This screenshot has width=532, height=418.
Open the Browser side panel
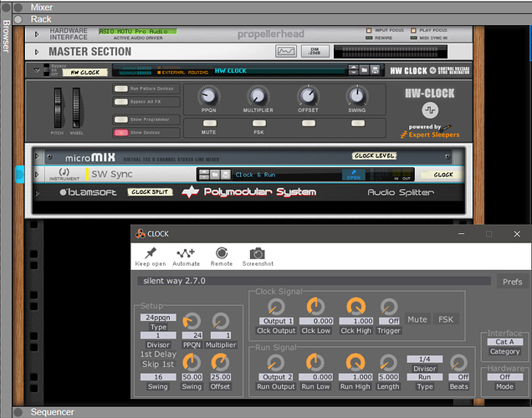click(6, 36)
